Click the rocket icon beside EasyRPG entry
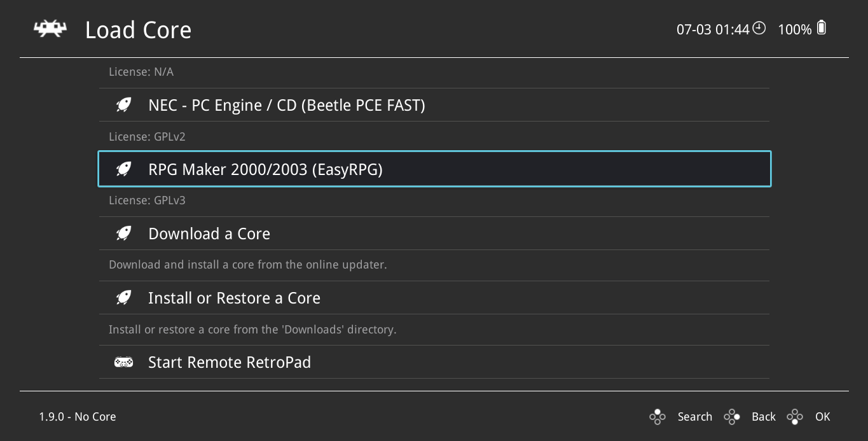The image size is (868, 441). (123, 169)
